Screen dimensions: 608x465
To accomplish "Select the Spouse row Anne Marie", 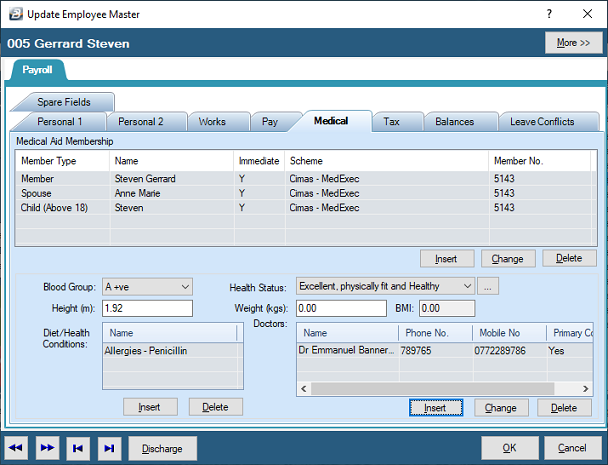I will coord(303,193).
